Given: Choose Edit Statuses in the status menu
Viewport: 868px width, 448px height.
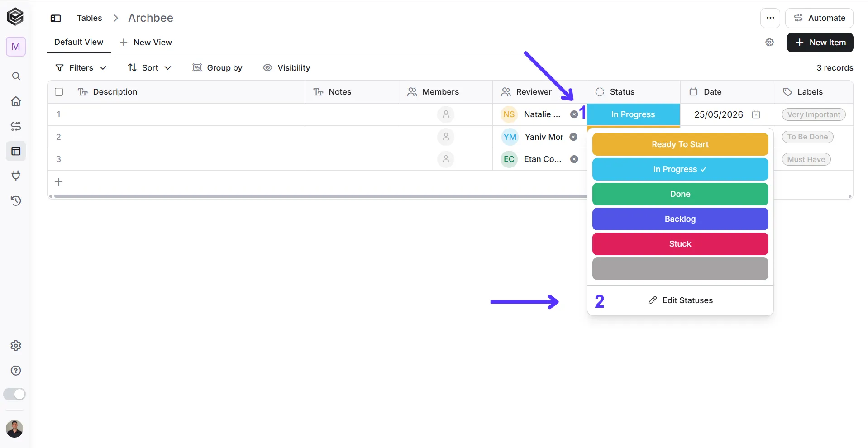Looking at the screenshot, I should point(680,300).
